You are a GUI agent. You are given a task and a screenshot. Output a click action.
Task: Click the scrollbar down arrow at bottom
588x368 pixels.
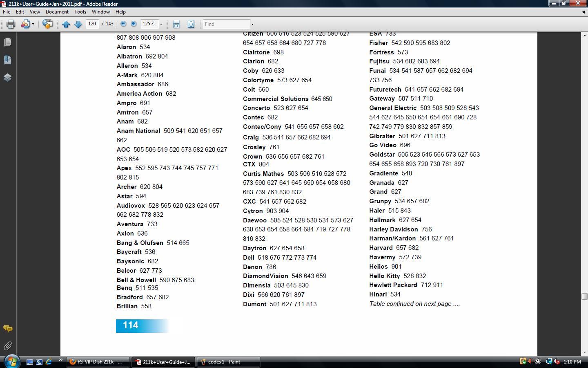[585, 352]
